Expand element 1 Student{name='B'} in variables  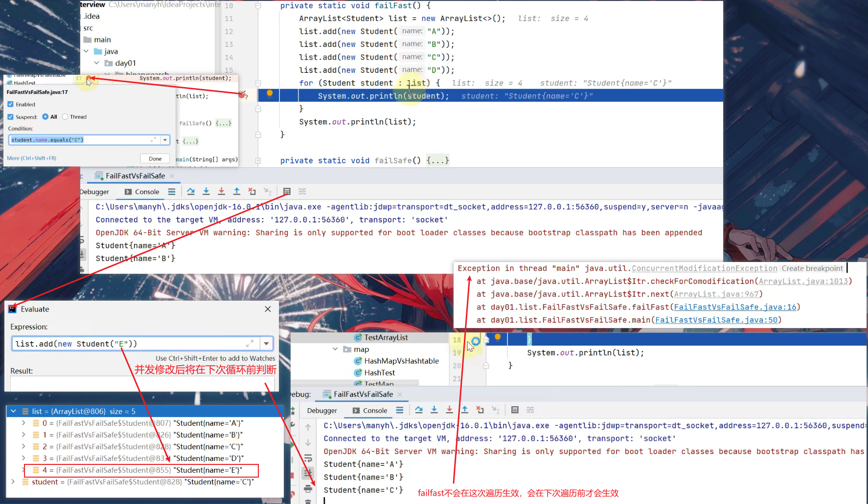point(23,435)
